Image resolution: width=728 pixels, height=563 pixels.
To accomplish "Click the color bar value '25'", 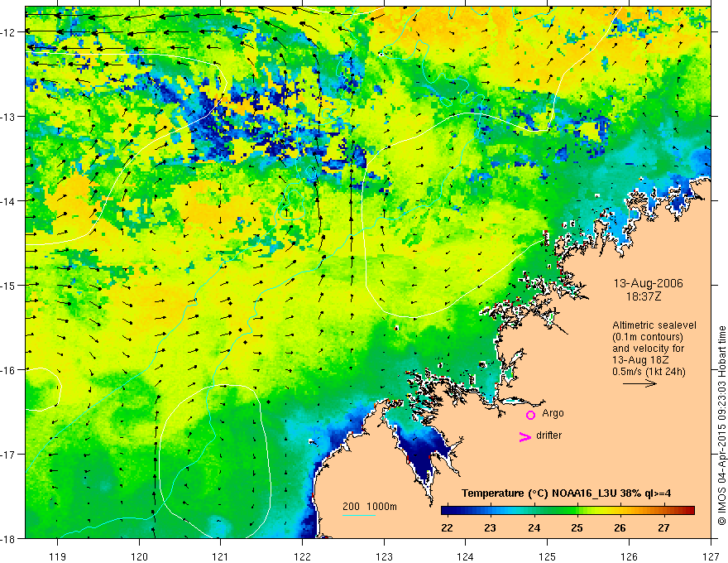I will (577, 527).
